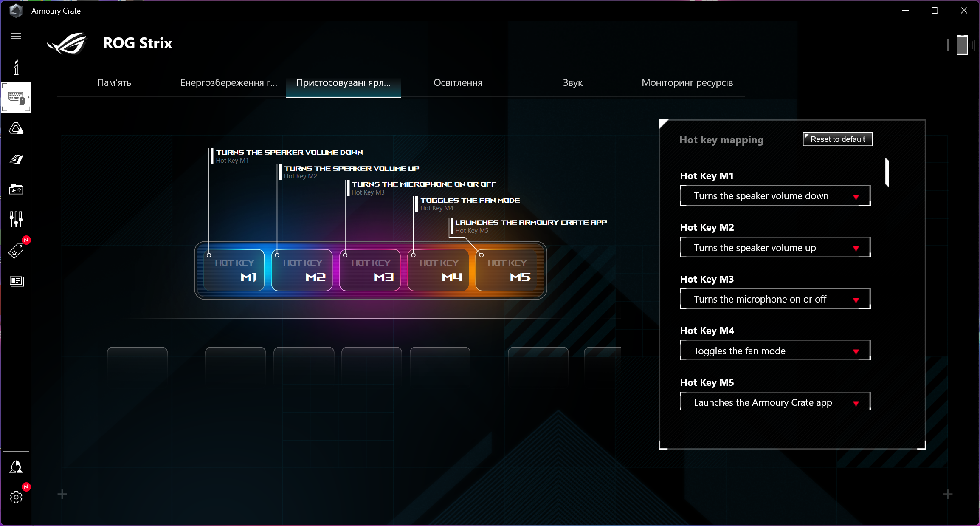Open Aura Sync triangle icon in sidebar
Screen dimensions: 980x526
point(16,128)
